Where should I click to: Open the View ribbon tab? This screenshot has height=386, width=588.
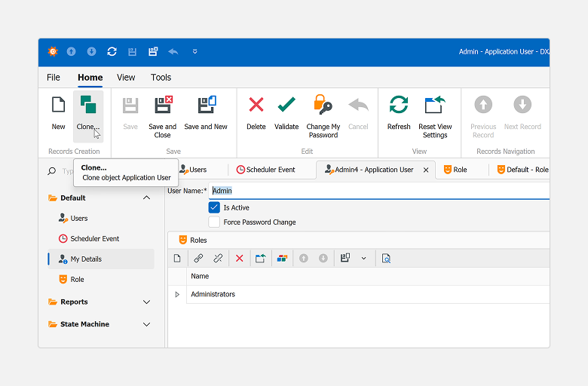click(x=126, y=77)
